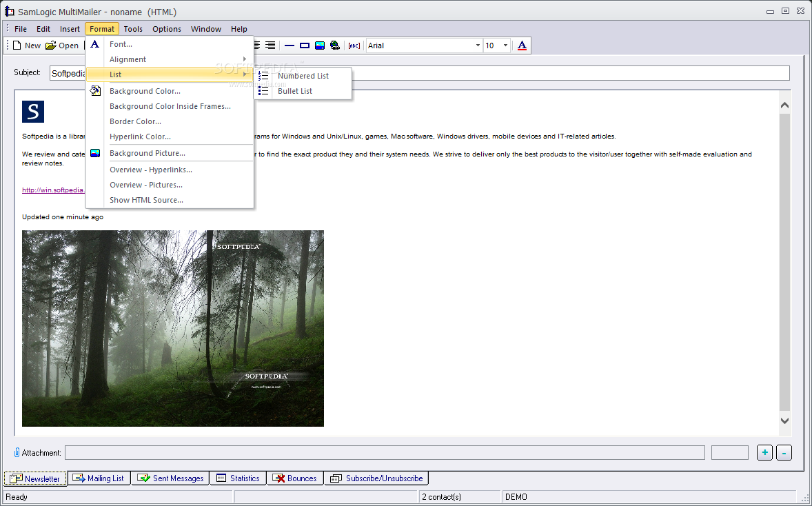This screenshot has height=506, width=812.
Task: Select Numbered List from the submenu
Action: 303,76
